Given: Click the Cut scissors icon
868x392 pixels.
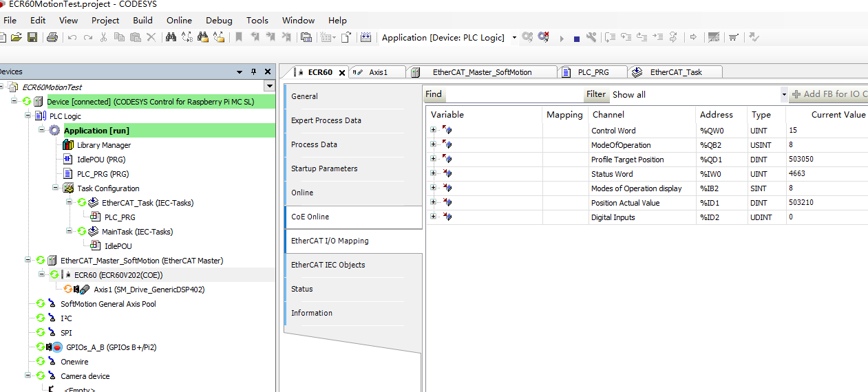Looking at the screenshot, I should pyautogui.click(x=103, y=37).
